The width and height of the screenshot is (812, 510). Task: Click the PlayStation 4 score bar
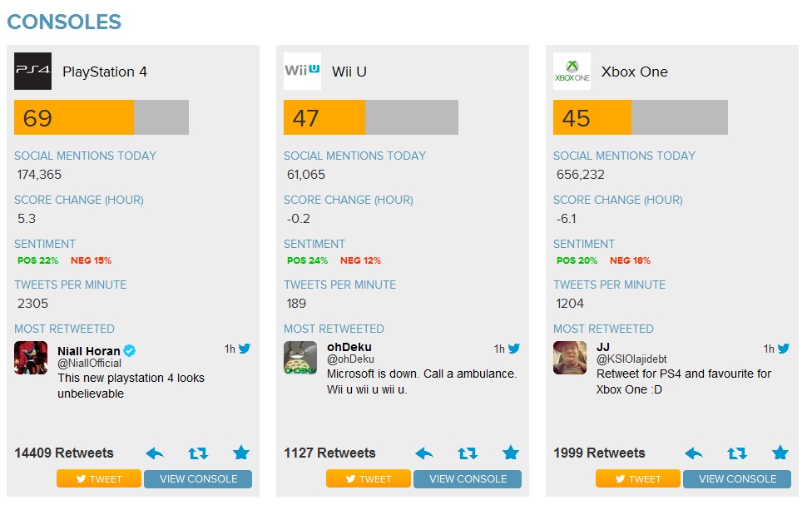click(x=101, y=118)
